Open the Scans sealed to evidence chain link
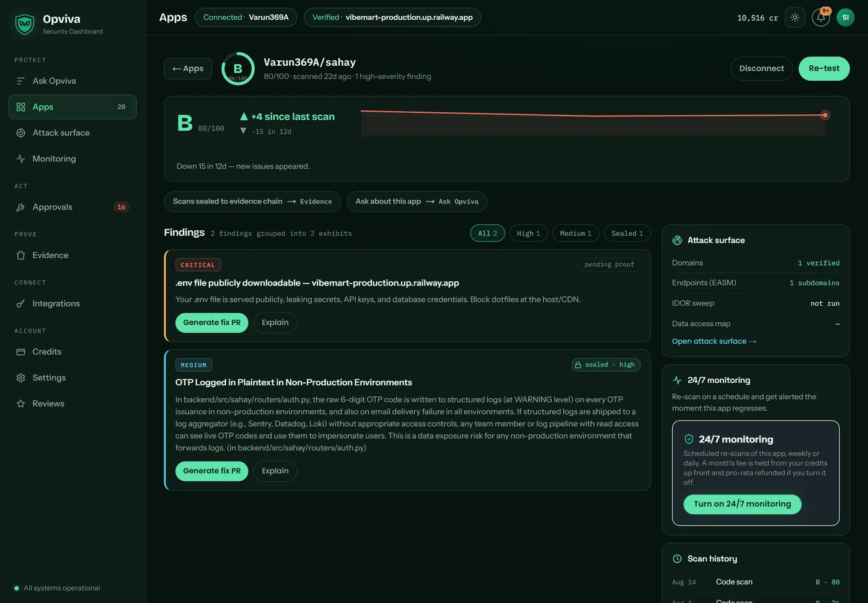Screen dimensions: 868x603 point(252,202)
